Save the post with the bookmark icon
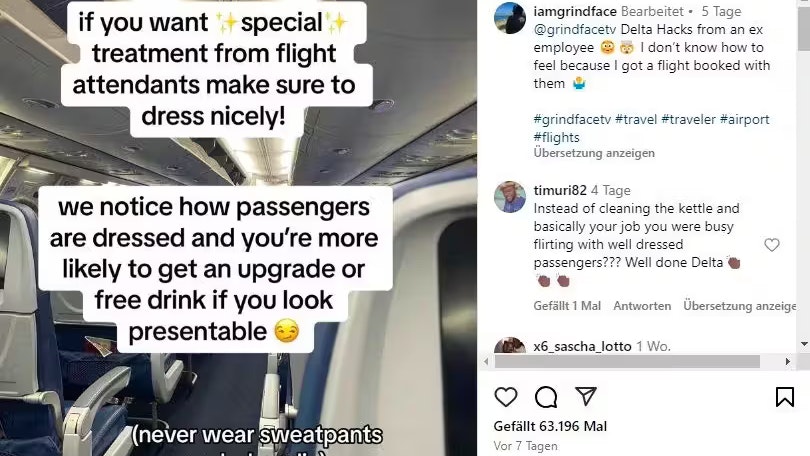The height and width of the screenshot is (456, 810). pyautogui.click(x=785, y=397)
